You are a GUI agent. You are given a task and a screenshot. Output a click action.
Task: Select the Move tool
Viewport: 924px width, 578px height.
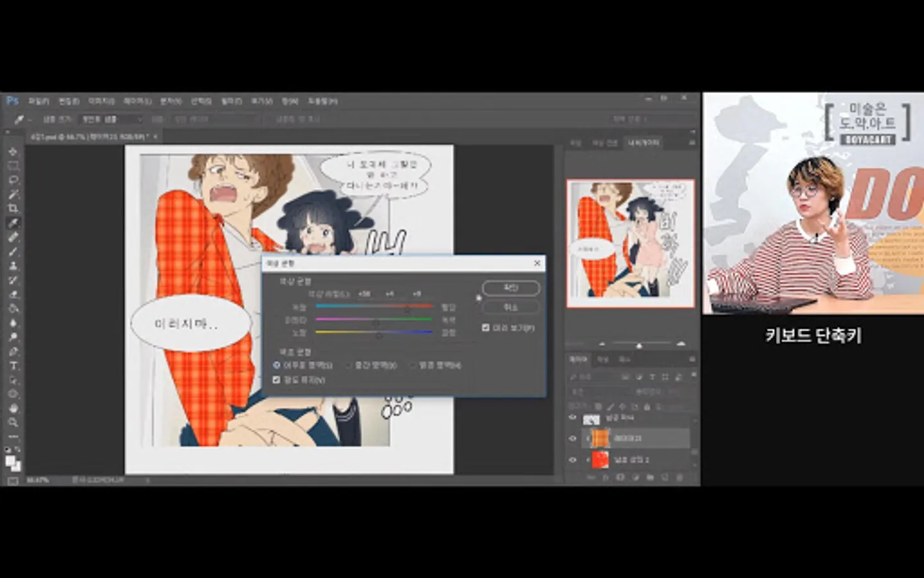click(13, 152)
